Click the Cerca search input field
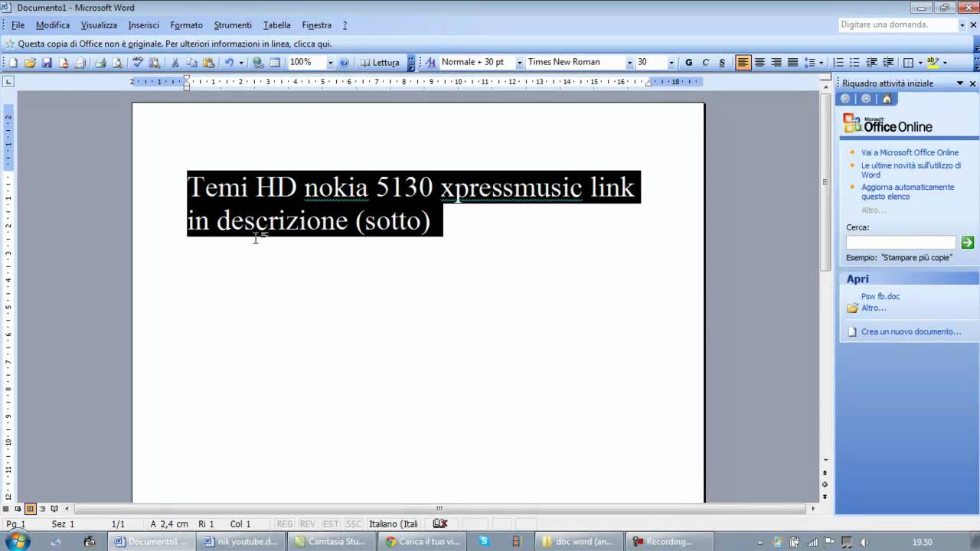Screen dimensions: 980x551 click(x=901, y=243)
